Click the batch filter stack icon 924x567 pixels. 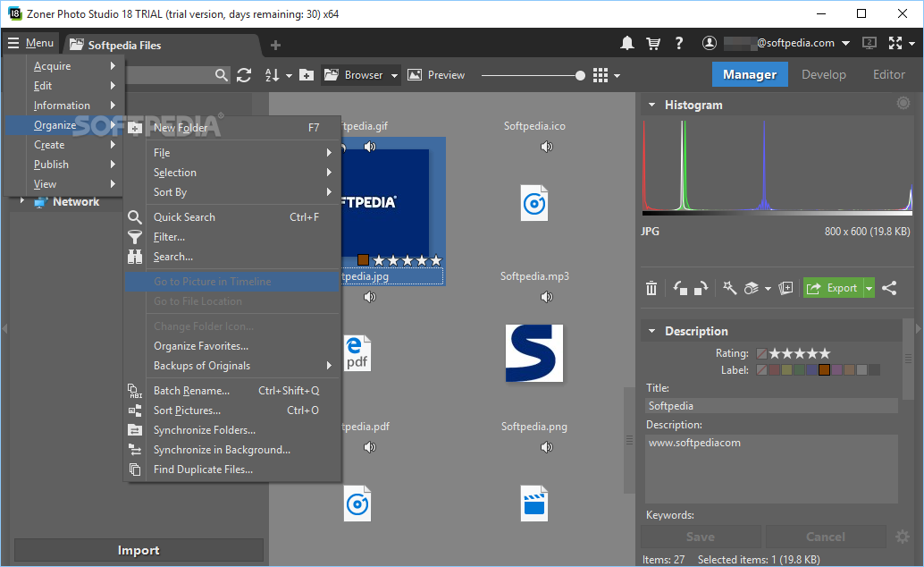[752, 288]
